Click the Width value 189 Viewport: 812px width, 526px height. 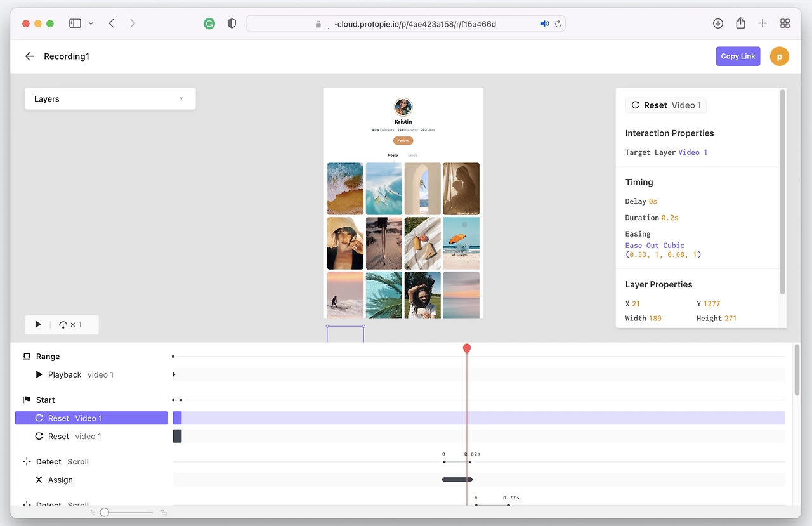click(655, 319)
